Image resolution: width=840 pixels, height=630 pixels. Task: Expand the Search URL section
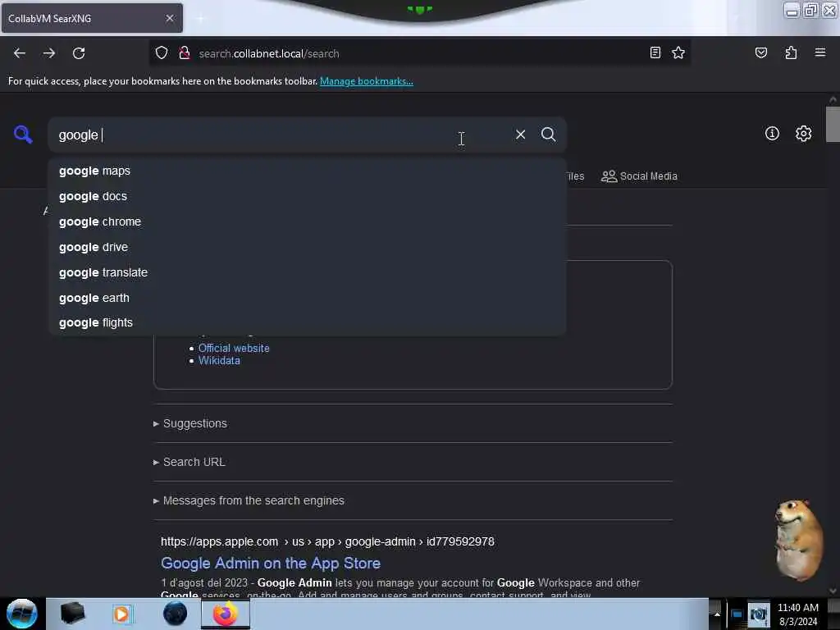189,463
